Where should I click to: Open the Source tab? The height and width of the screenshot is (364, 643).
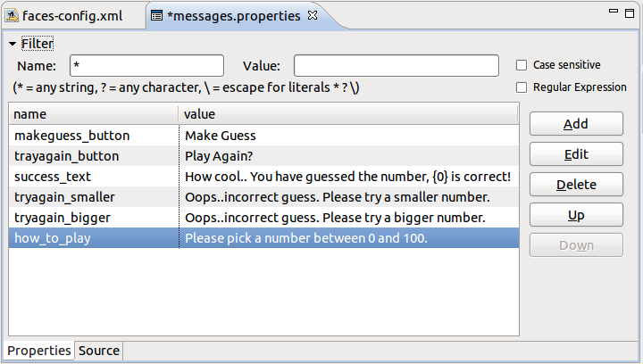98,351
